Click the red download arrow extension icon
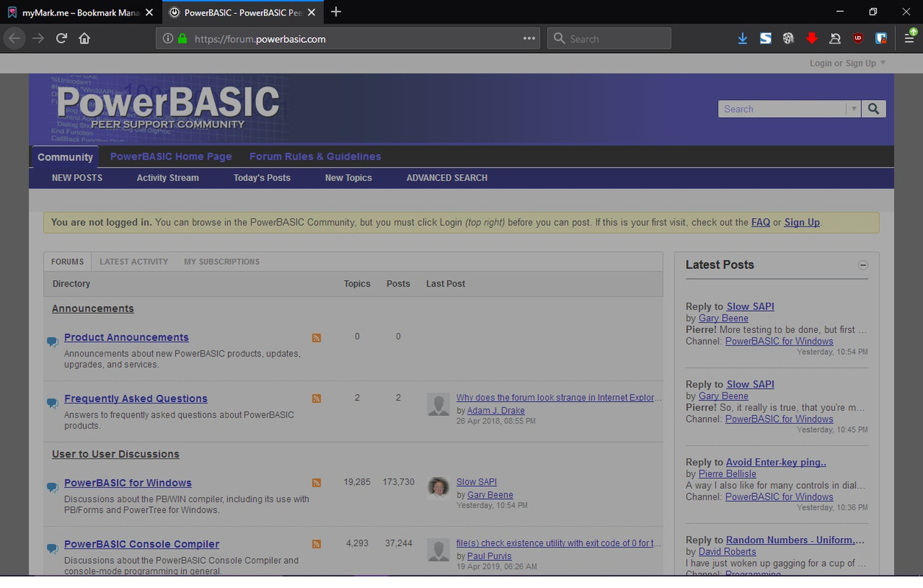Screen dimensions: 923x588 [811, 38]
